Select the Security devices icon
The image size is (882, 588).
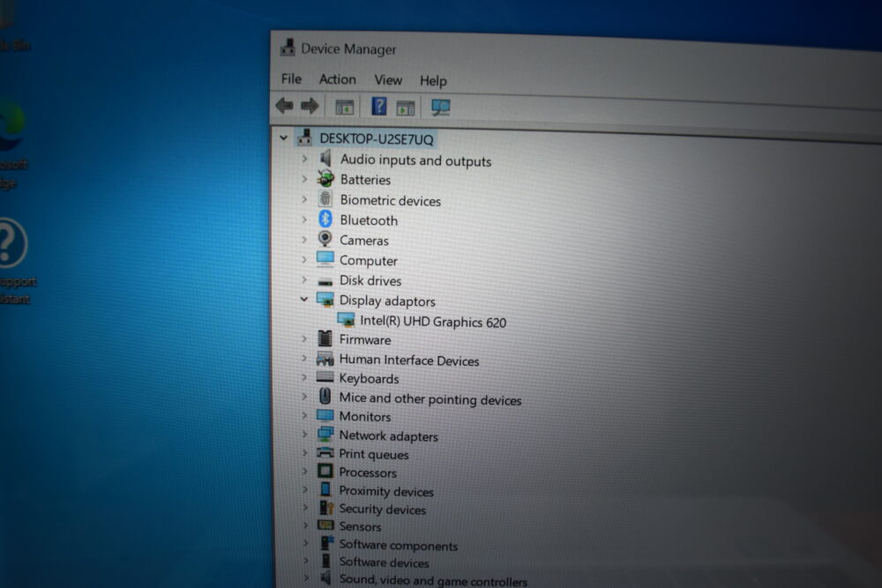point(325,508)
